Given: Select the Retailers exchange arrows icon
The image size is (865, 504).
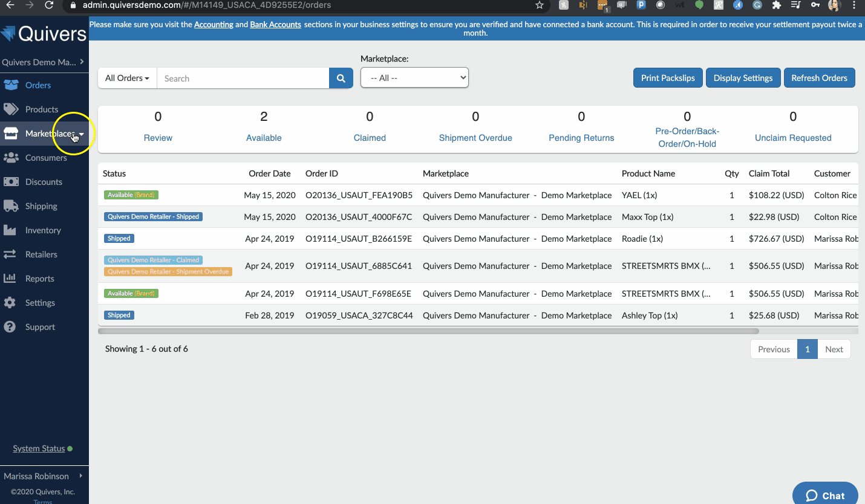Looking at the screenshot, I should 10,254.
